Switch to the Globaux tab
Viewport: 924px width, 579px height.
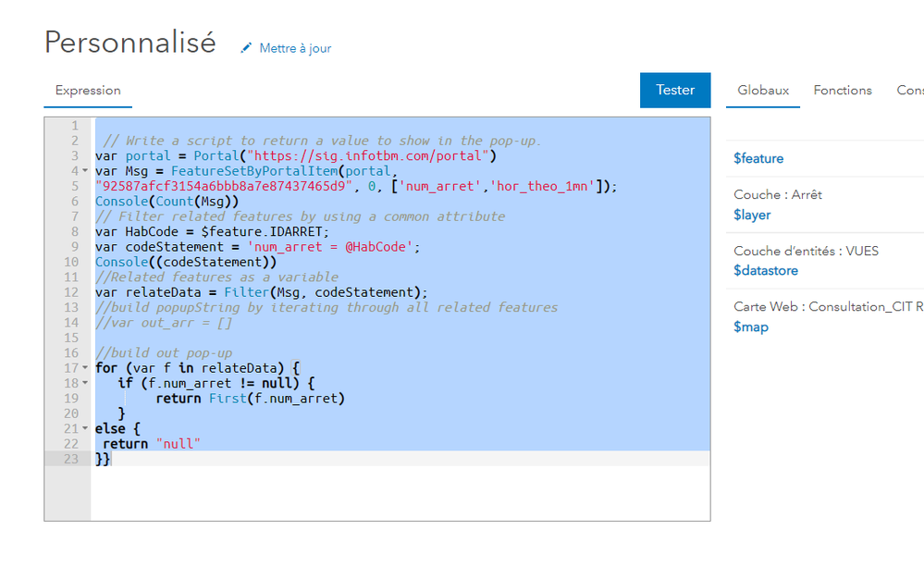pos(763,91)
